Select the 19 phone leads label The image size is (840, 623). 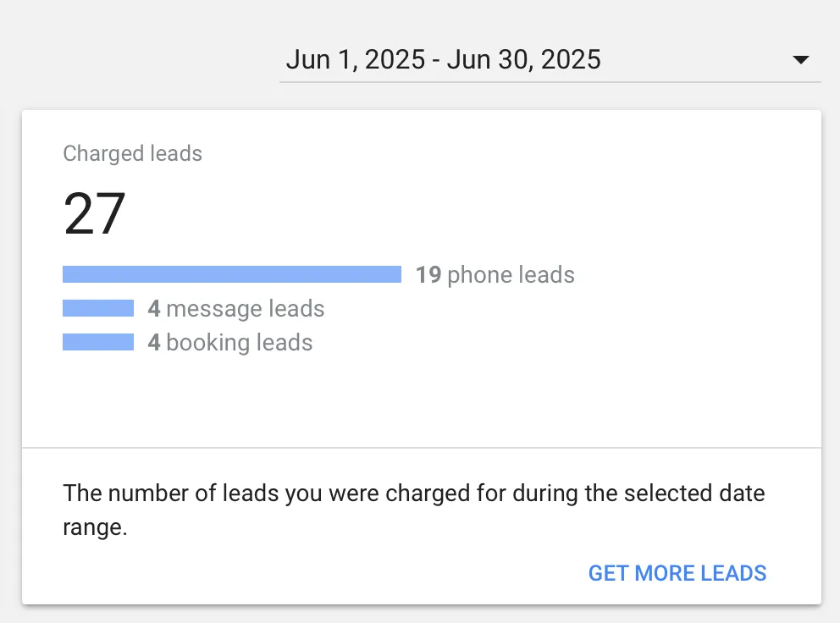coord(495,274)
